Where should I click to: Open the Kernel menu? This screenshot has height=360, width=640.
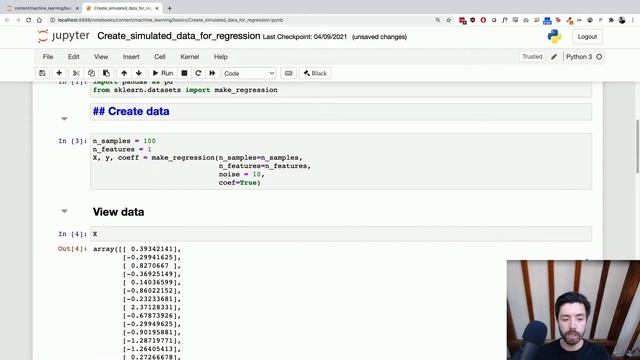(190, 57)
